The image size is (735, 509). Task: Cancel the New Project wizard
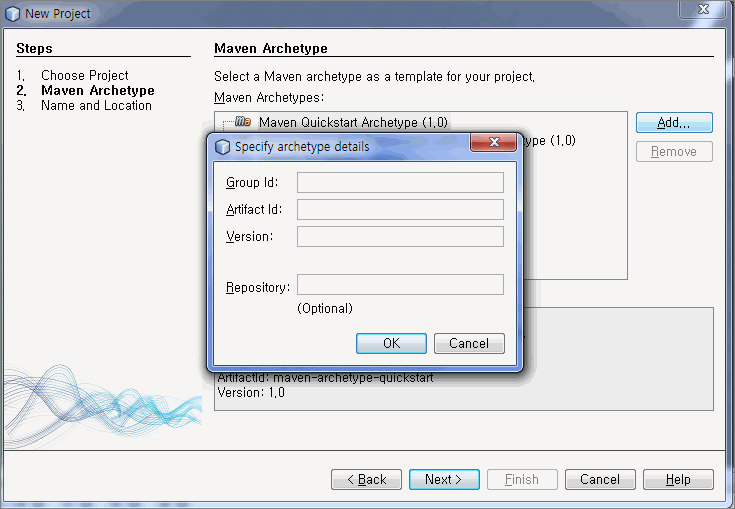tap(600, 479)
